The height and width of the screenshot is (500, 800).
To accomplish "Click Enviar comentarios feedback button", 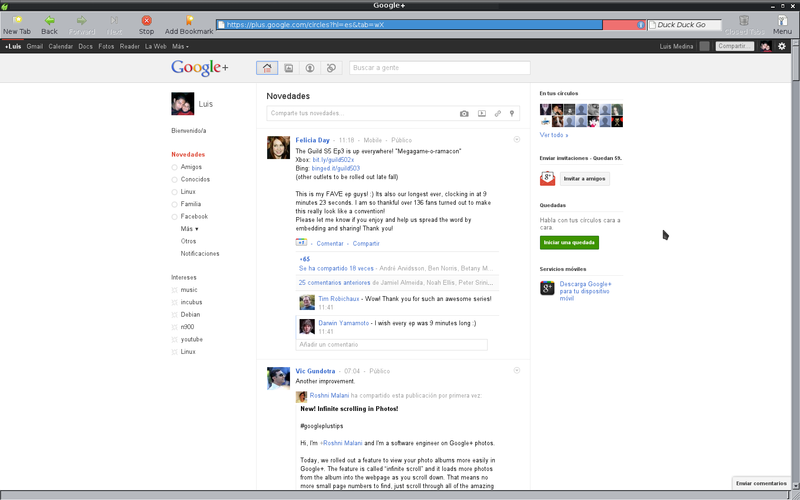I will 761,483.
